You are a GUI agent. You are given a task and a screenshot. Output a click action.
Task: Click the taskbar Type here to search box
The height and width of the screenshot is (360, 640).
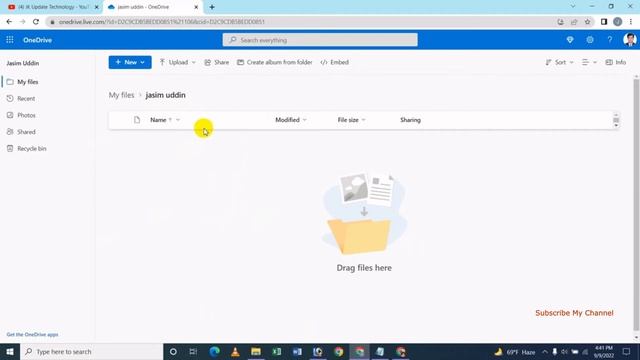(91, 351)
